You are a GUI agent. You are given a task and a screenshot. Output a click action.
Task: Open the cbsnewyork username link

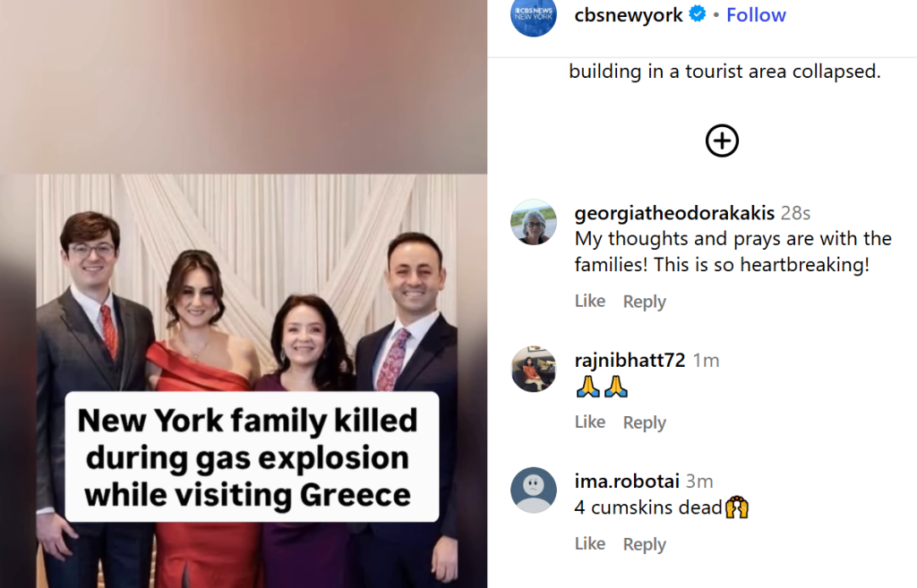coord(628,14)
